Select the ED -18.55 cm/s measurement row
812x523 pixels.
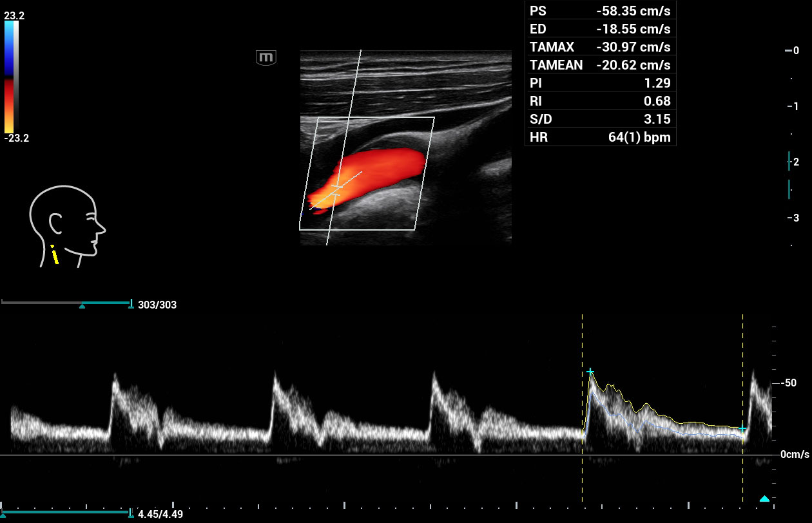[600, 29]
